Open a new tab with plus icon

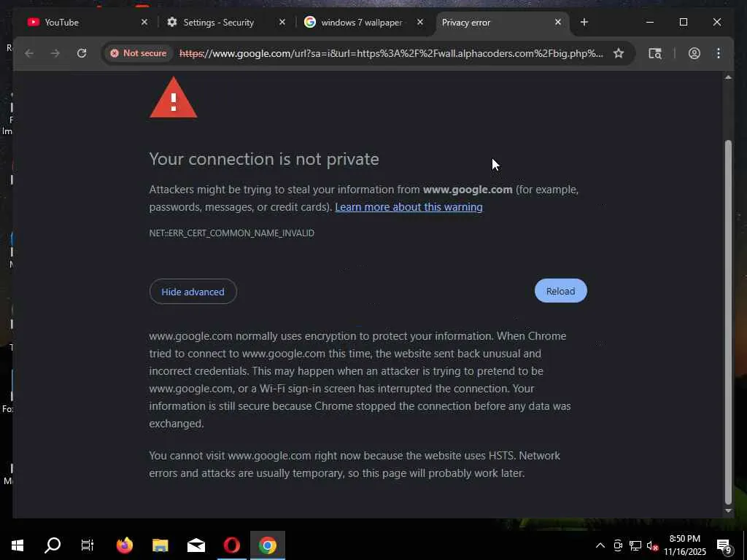tap(584, 23)
